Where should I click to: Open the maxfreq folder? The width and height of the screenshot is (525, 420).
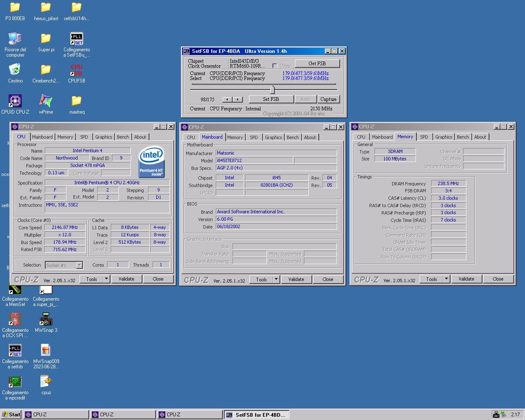click(x=77, y=101)
